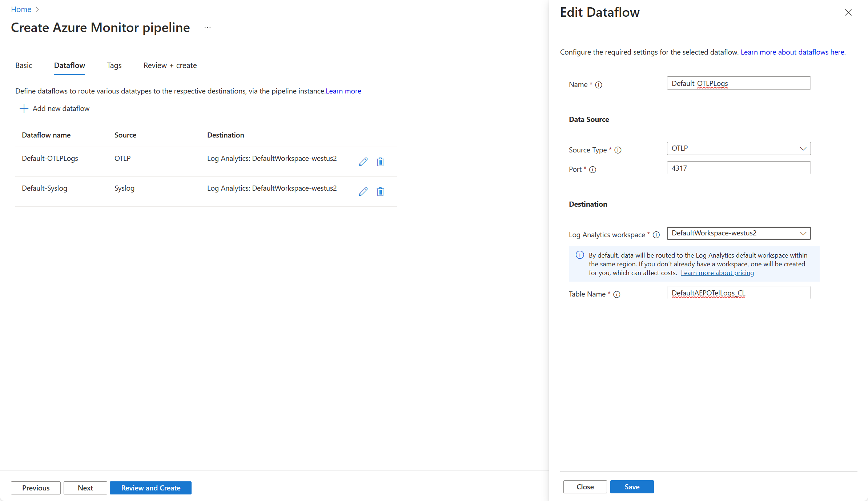Screen dimensions: 868x501
Task: Click the Port info icon
Action: pos(592,170)
